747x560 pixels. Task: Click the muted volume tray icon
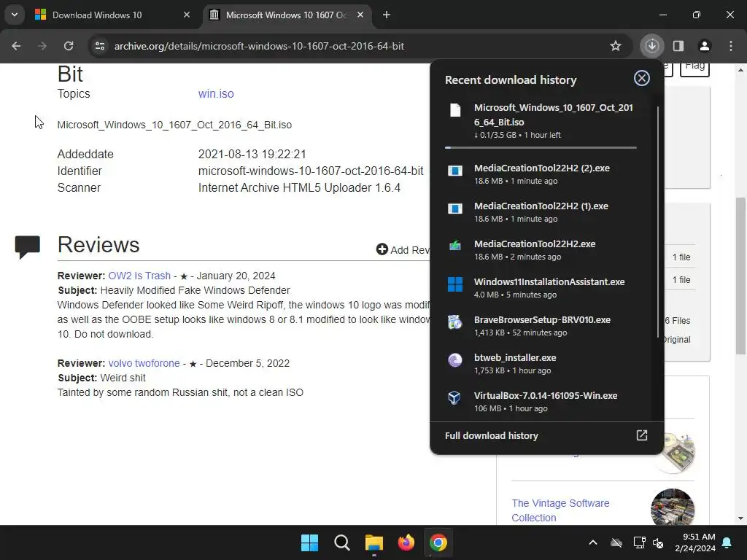(659, 542)
